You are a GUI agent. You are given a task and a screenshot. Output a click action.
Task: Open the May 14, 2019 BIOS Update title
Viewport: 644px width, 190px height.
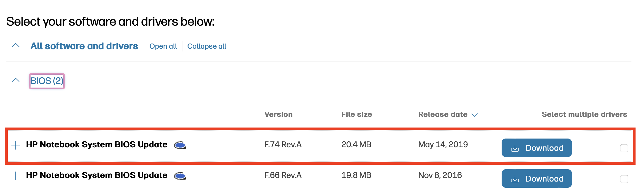97,145
